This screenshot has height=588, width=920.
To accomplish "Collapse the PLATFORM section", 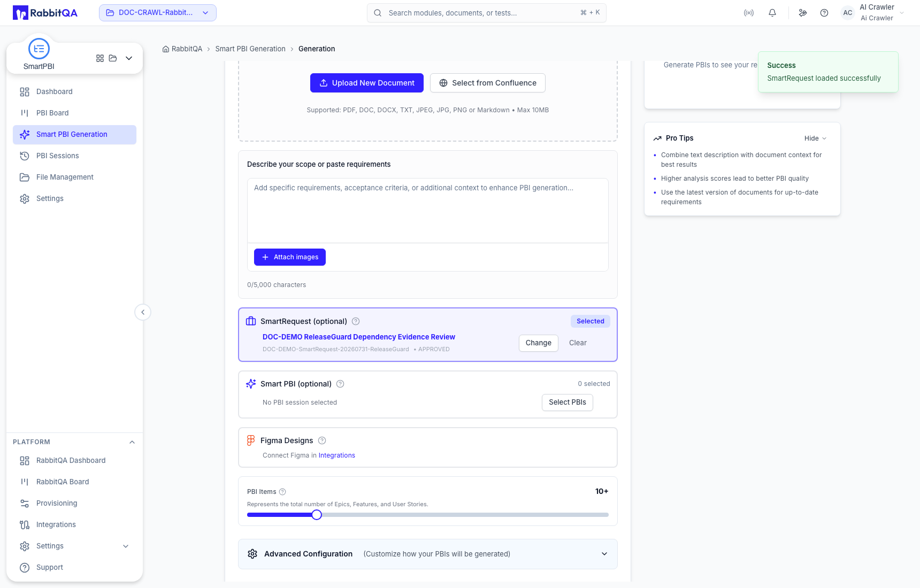I will [132, 442].
